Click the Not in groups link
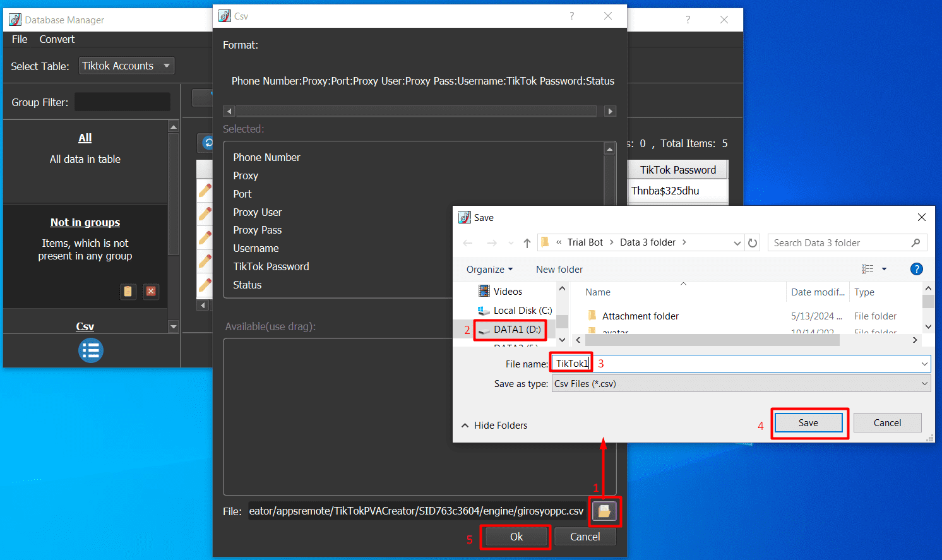942x560 pixels. click(x=85, y=222)
